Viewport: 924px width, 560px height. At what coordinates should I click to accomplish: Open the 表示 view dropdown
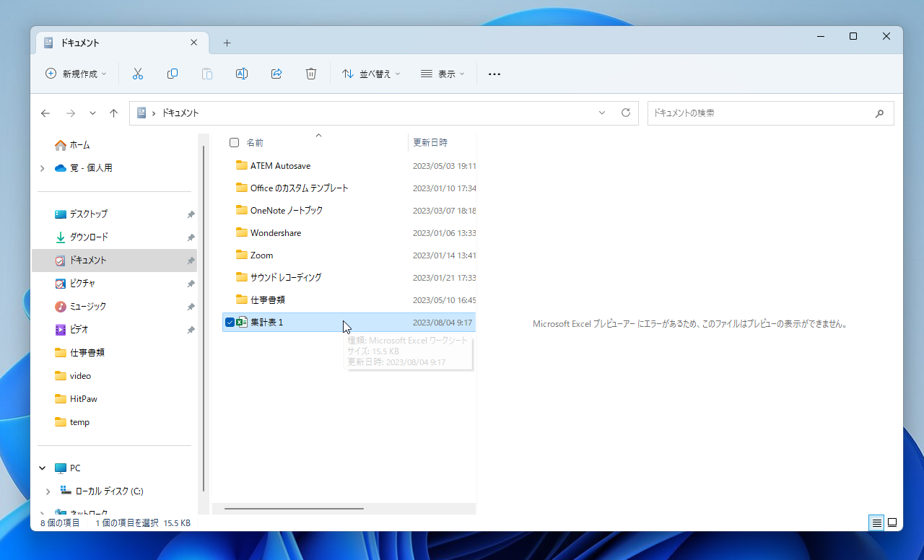click(x=443, y=74)
